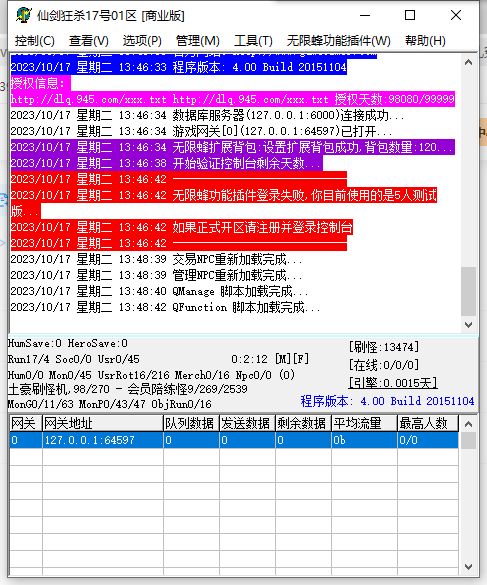Screen dimensions: 487x585
Task: Click gateway table scrollbar down arrow
Action: coord(468,567)
